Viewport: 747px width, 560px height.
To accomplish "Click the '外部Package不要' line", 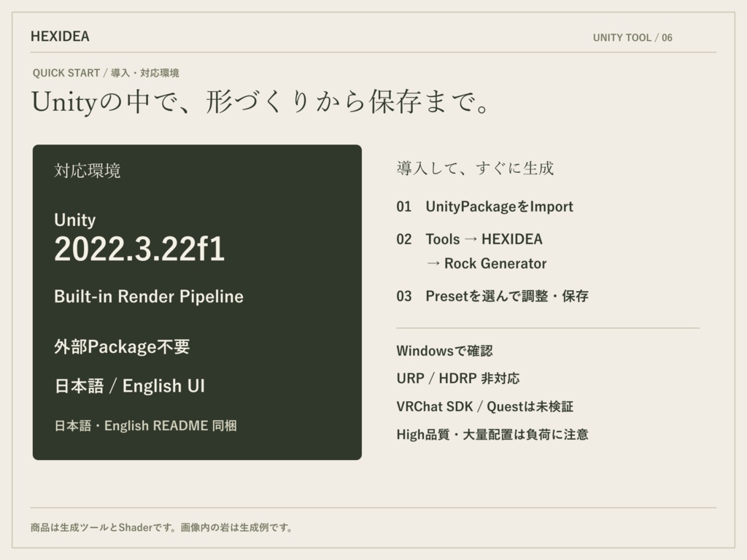I will [x=122, y=346].
